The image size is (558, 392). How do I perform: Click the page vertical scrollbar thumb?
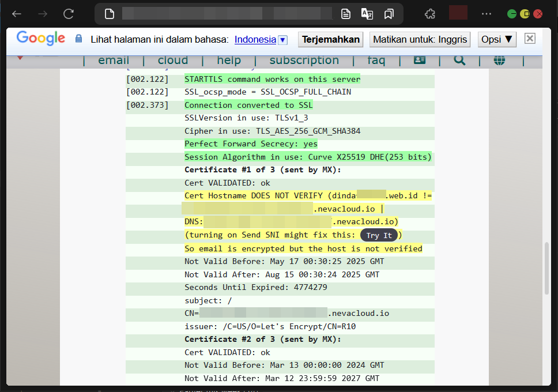[x=547, y=268]
